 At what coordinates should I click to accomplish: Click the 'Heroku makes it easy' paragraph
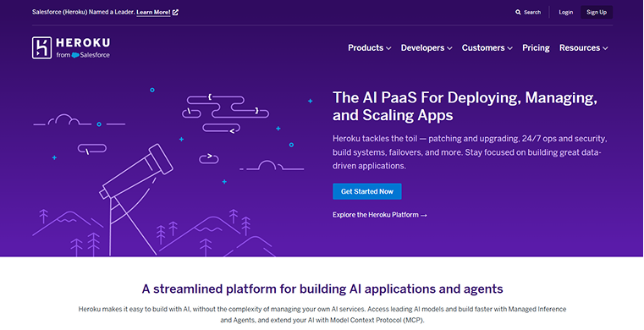pos(322,315)
